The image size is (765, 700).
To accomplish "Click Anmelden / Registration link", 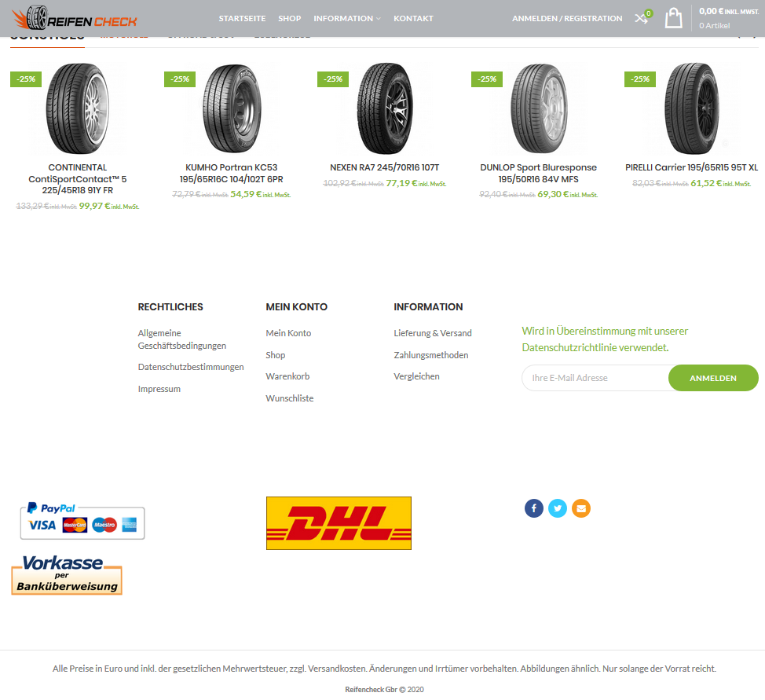I will coord(567,19).
